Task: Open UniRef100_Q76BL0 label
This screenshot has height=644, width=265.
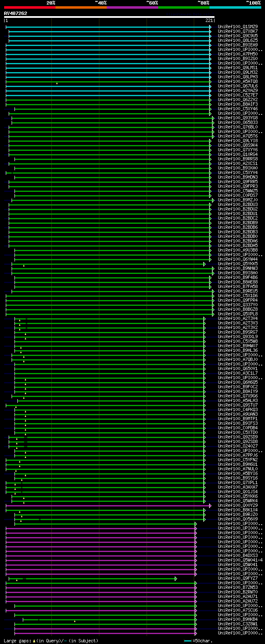Action: (x=238, y=127)
